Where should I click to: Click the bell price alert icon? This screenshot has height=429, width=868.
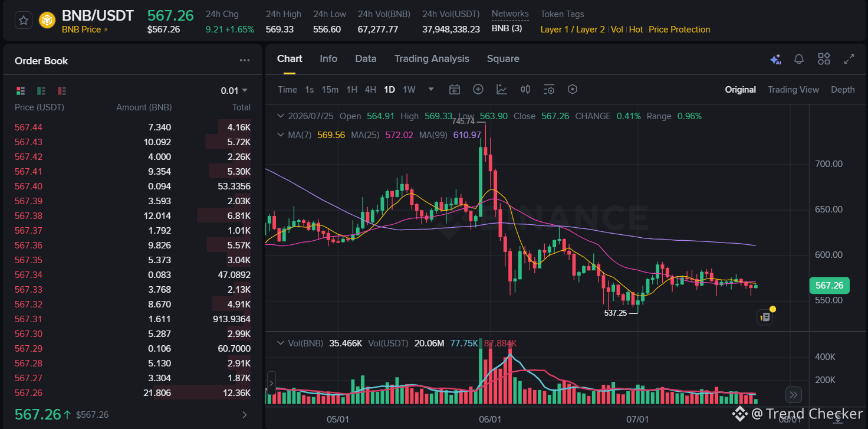(799, 59)
